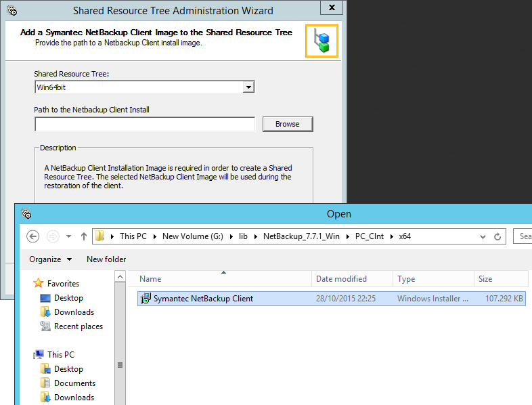Go forward in the Open dialog
The image size is (532, 405).
(53, 236)
